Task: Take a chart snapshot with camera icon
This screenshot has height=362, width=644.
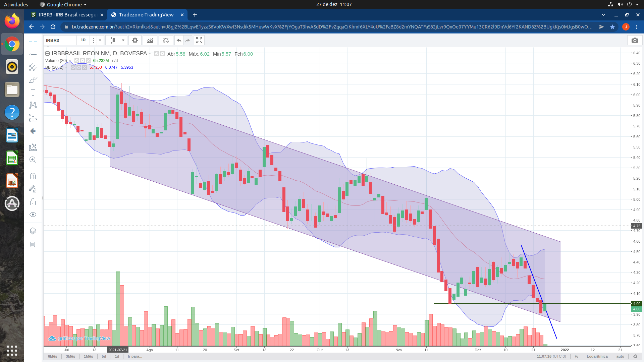Action: 635,40
